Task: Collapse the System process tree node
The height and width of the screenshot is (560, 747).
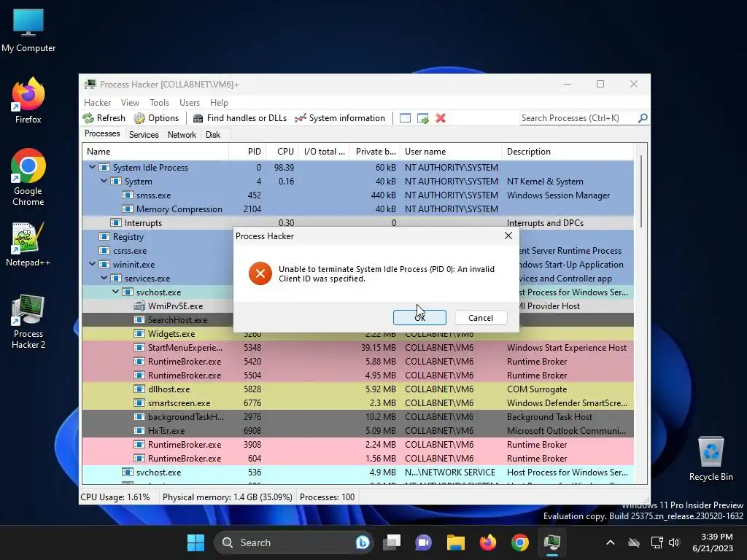Action: point(104,181)
